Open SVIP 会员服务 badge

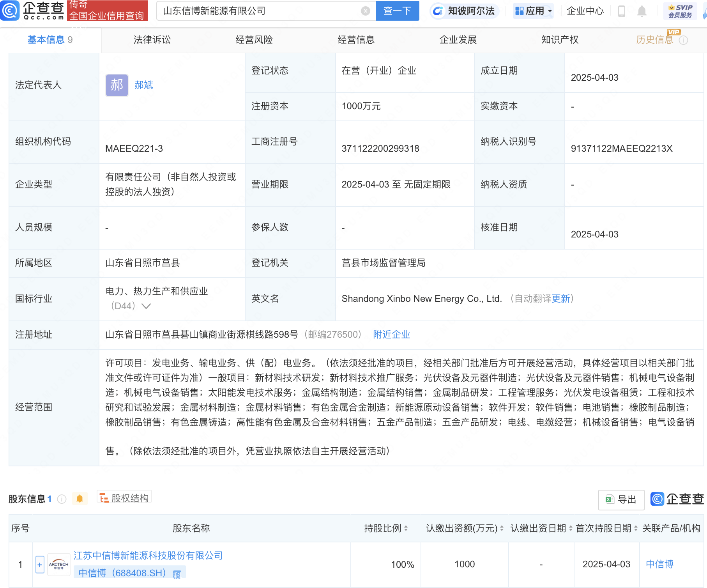pos(680,11)
